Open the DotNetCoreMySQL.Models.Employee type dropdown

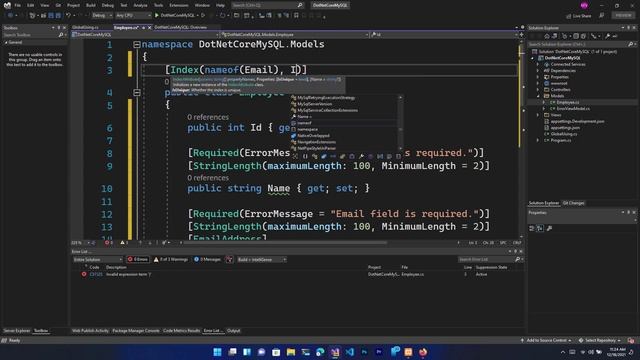point(295,35)
